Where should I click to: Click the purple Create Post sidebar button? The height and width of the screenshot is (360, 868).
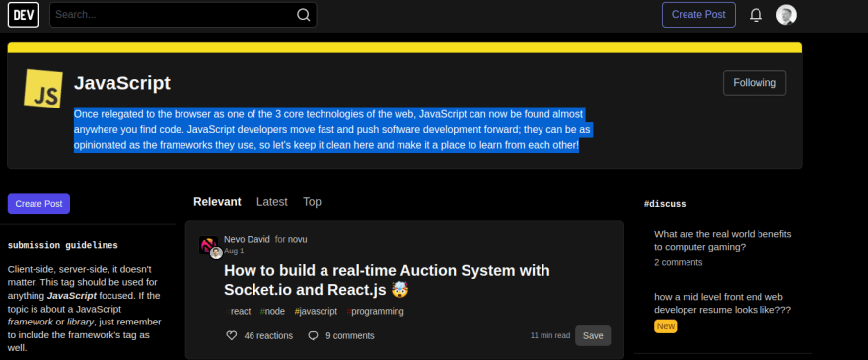(x=38, y=204)
